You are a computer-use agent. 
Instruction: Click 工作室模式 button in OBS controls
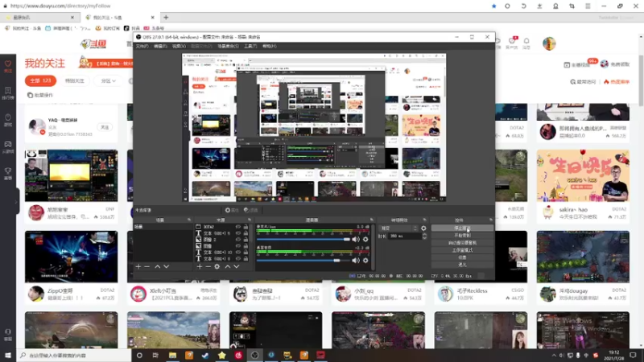pos(462,250)
